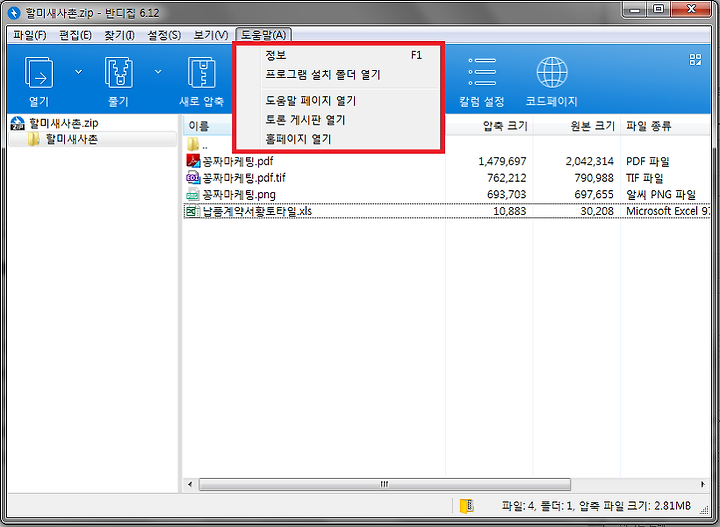Open the 찾기(I) menu
Screen dimensions: 720x527
(x=119, y=35)
